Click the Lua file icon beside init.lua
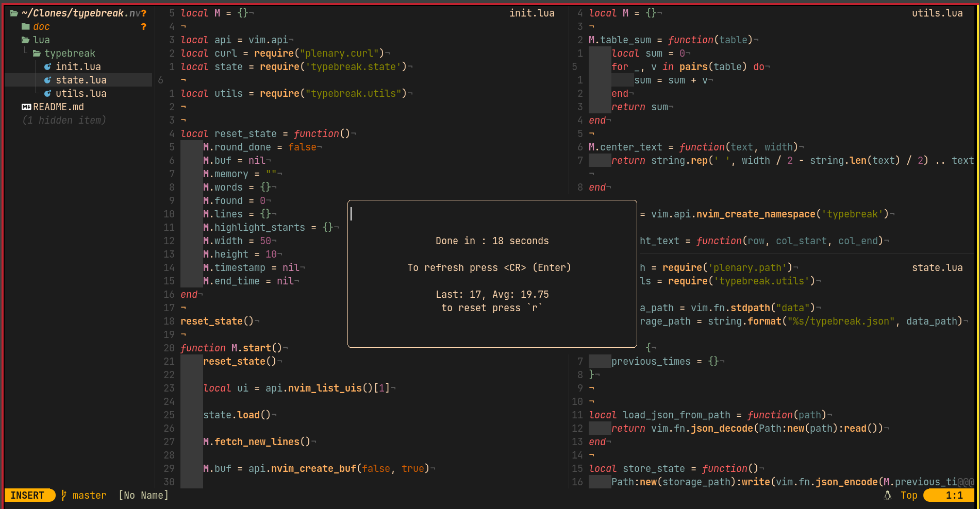 click(48, 66)
